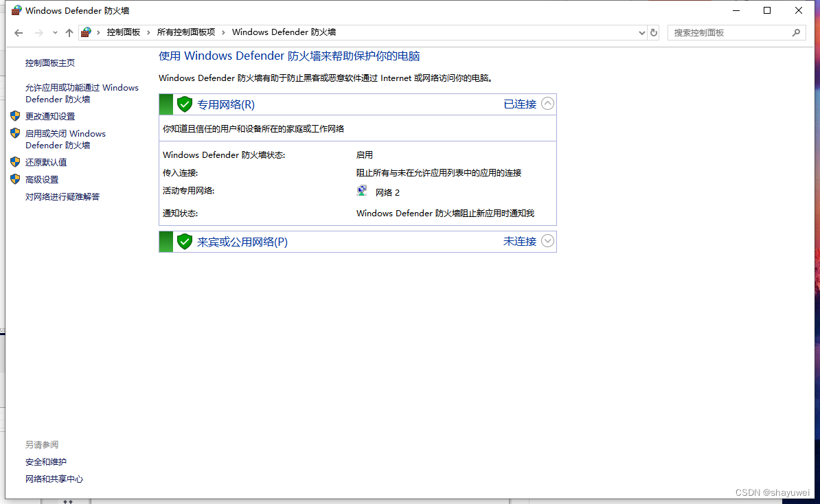Click the Windows Defender 防火墙 breadcrumb

pos(284,32)
